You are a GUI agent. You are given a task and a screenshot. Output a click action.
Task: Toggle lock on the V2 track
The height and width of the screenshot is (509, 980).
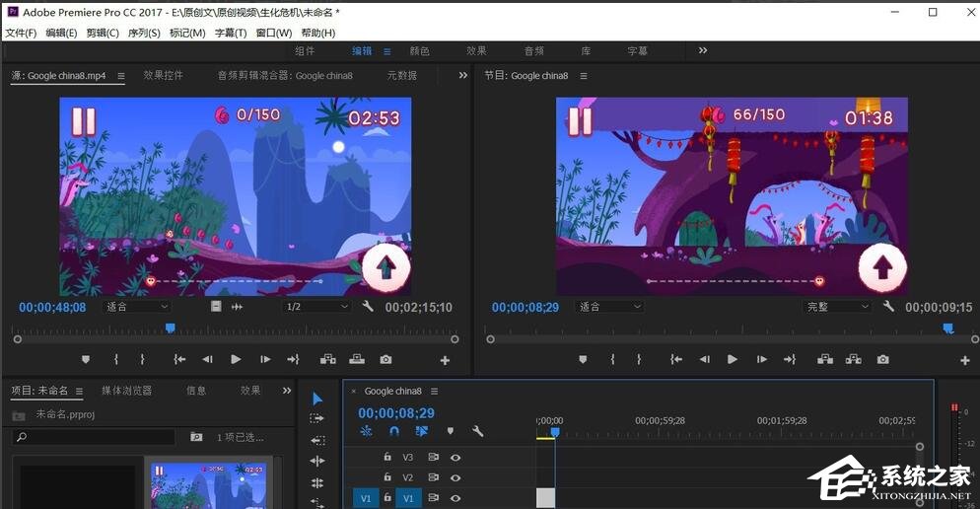click(387, 477)
